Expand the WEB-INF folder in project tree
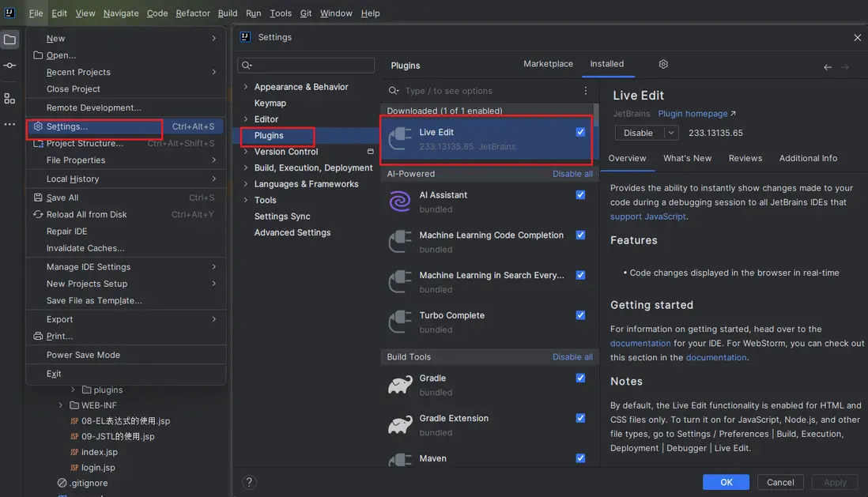The width and height of the screenshot is (868, 497). [x=62, y=405]
